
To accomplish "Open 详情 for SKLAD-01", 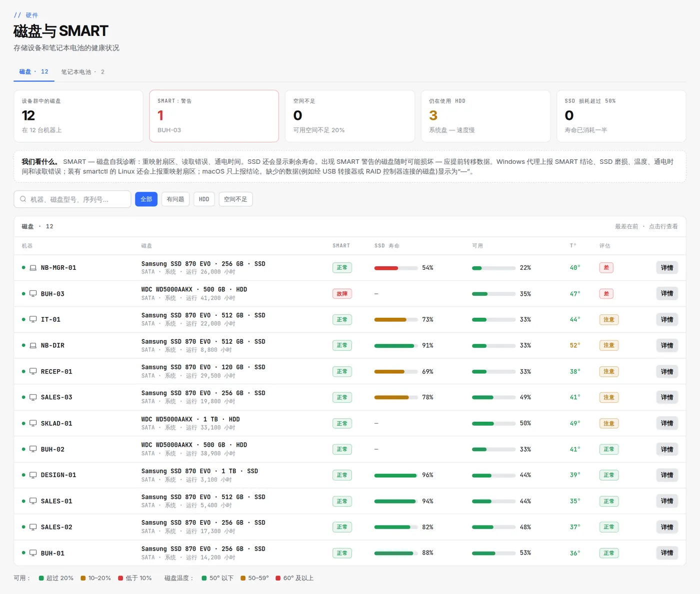I will click(667, 423).
